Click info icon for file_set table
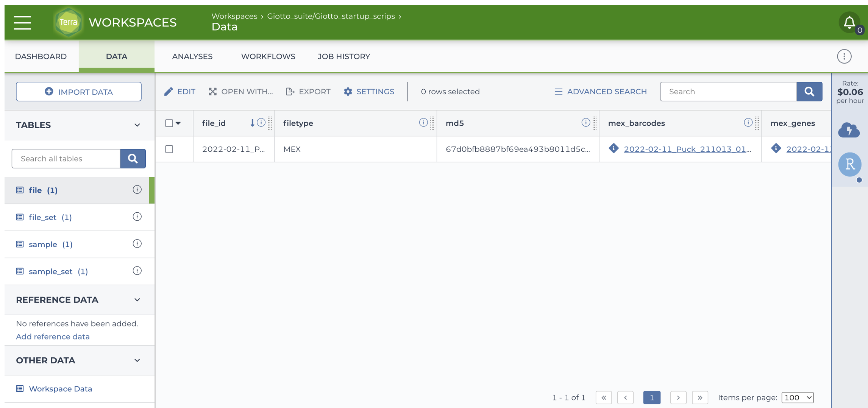The height and width of the screenshot is (408, 868). click(137, 217)
